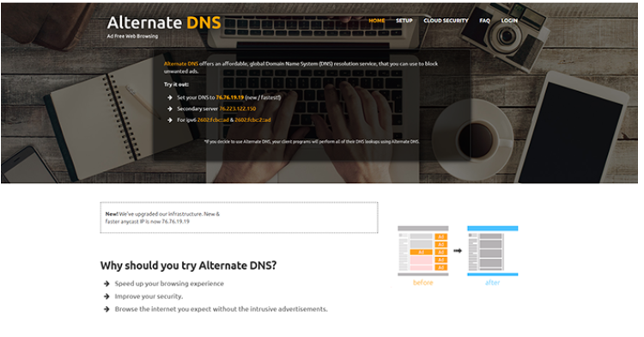Image resolution: width=644 pixels, height=337 pixels.
Task: Click the arrow bullet beside Improve your security
Action: [x=106, y=297]
